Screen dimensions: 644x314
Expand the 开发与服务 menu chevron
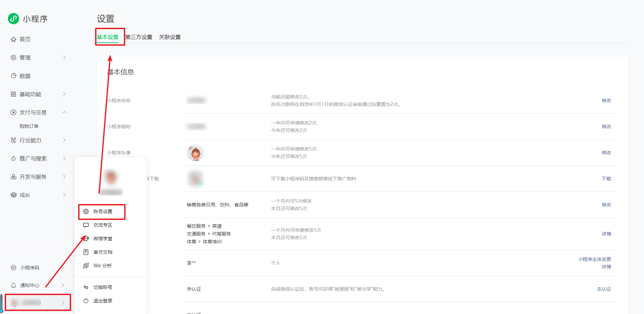(x=64, y=177)
